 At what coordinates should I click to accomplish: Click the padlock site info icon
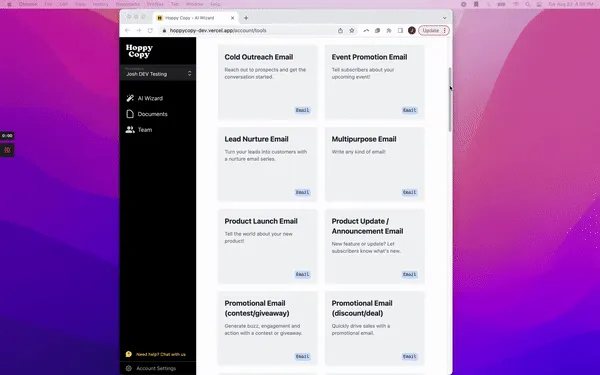pyautogui.click(x=164, y=30)
